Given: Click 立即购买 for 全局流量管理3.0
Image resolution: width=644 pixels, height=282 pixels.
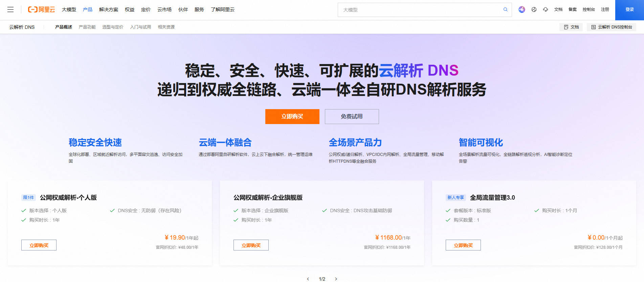Looking at the screenshot, I should (x=463, y=245).
